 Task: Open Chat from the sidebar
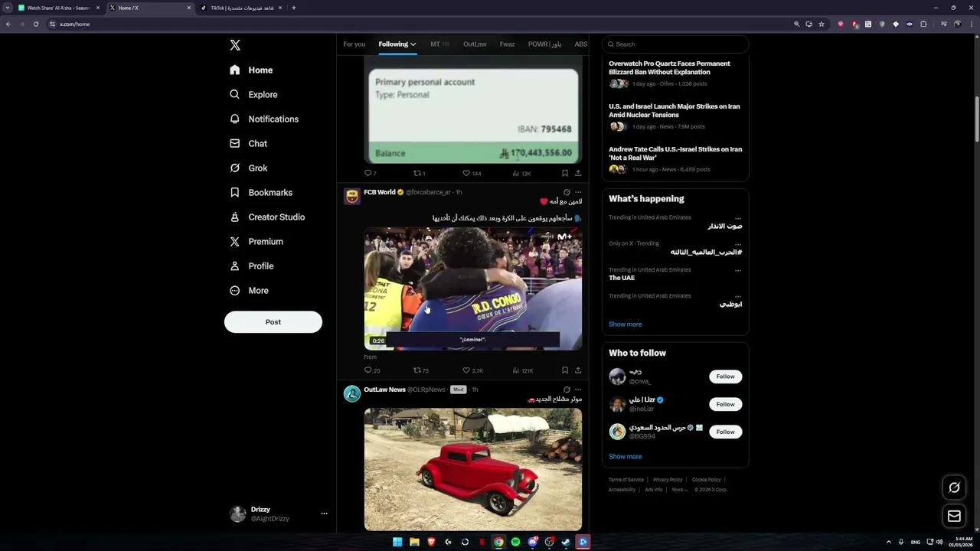click(248, 144)
